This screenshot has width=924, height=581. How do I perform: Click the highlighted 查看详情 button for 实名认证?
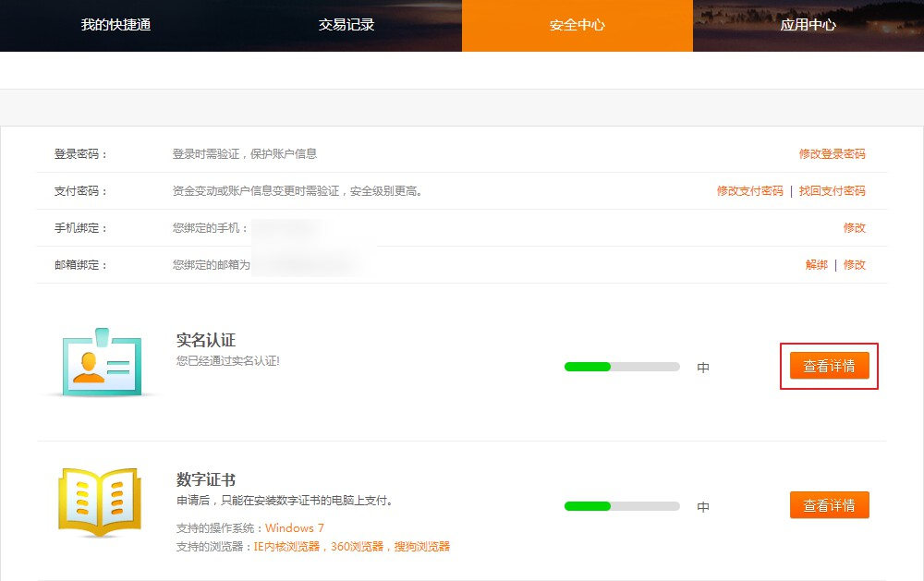(829, 365)
